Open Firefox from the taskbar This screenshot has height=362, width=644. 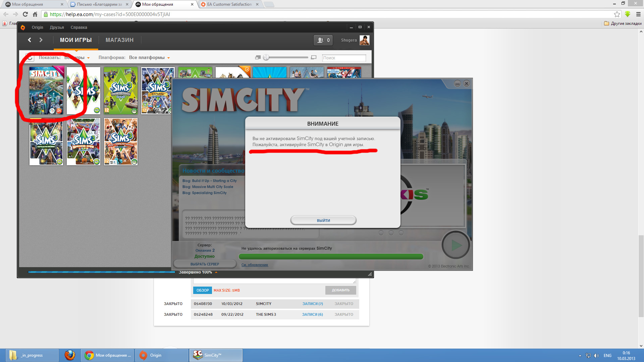(70, 355)
